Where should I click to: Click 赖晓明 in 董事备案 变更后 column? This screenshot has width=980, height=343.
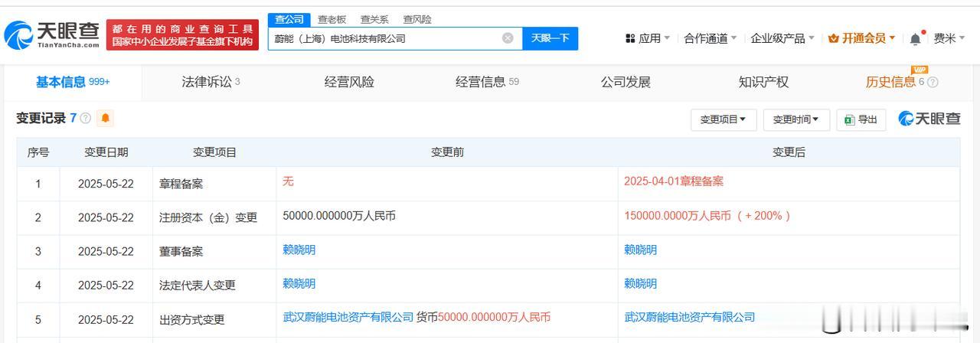coord(640,250)
